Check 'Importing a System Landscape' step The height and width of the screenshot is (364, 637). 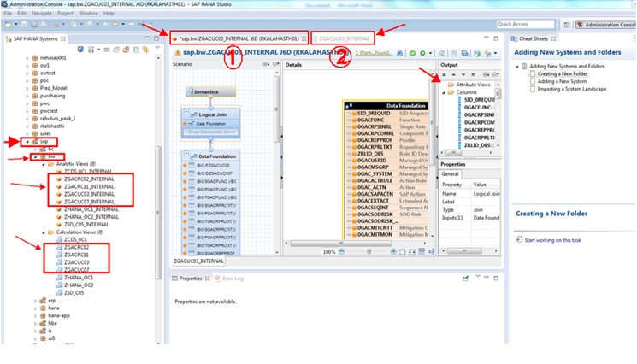pos(533,89)
